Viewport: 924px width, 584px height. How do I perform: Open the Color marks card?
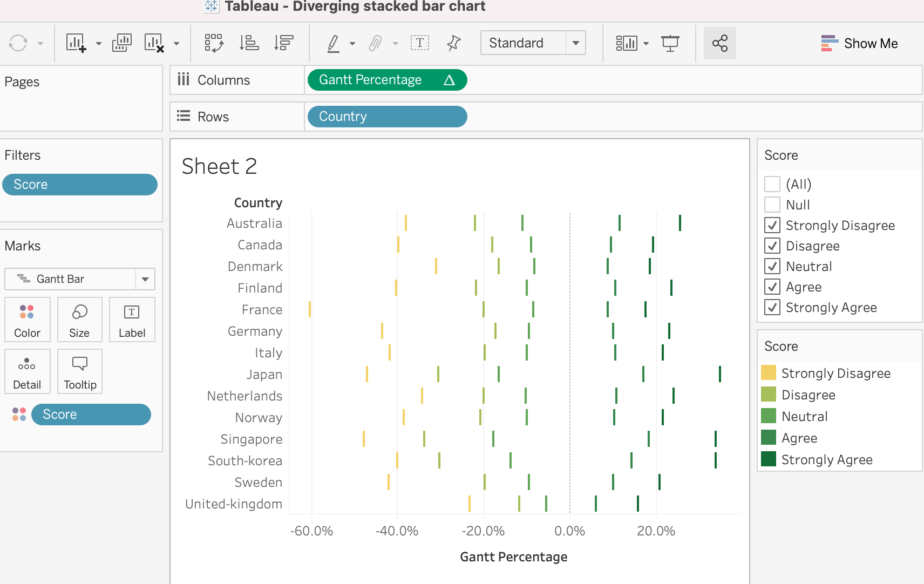point(27,320)
